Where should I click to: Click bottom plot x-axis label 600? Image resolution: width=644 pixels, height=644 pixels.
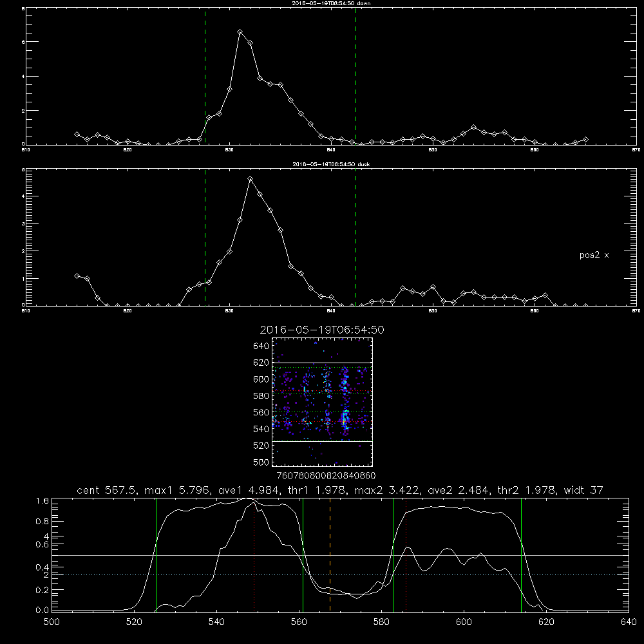point(464,622)
